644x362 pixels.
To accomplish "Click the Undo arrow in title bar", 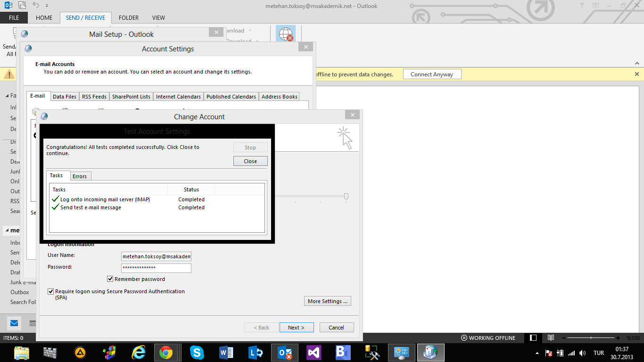I will pyautogui.click(x=36, y=6).
